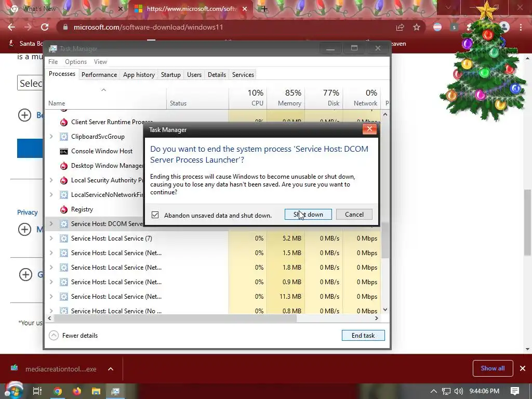Select Service Host: Local Service (7) row
The image size is (532, 399).
(212, 238)
